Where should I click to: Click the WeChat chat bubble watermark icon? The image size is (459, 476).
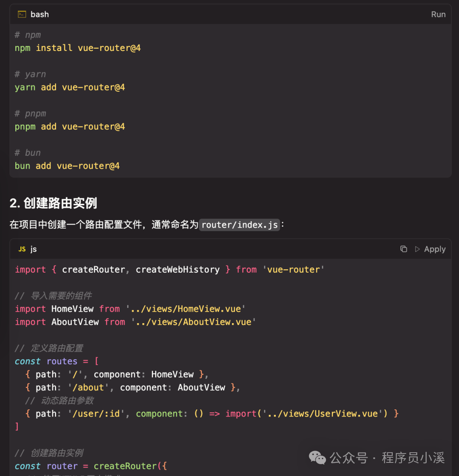pyautogui.click(x=317, y=458)
